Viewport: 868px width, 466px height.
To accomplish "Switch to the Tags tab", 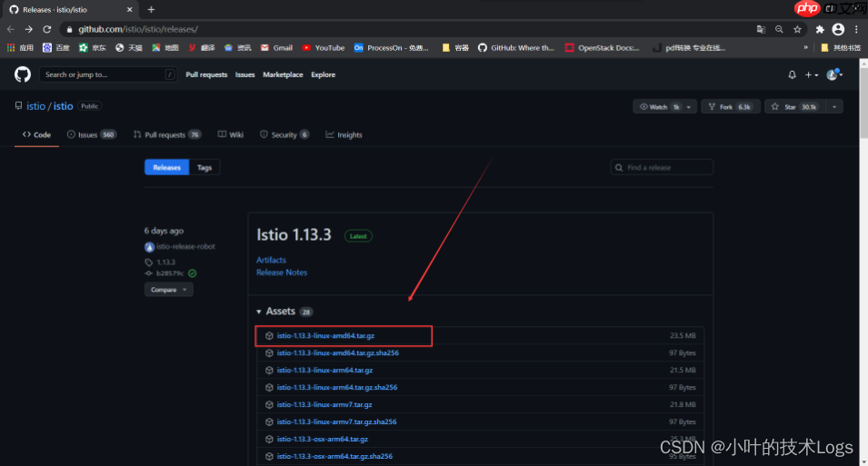I will click(205, 167).
